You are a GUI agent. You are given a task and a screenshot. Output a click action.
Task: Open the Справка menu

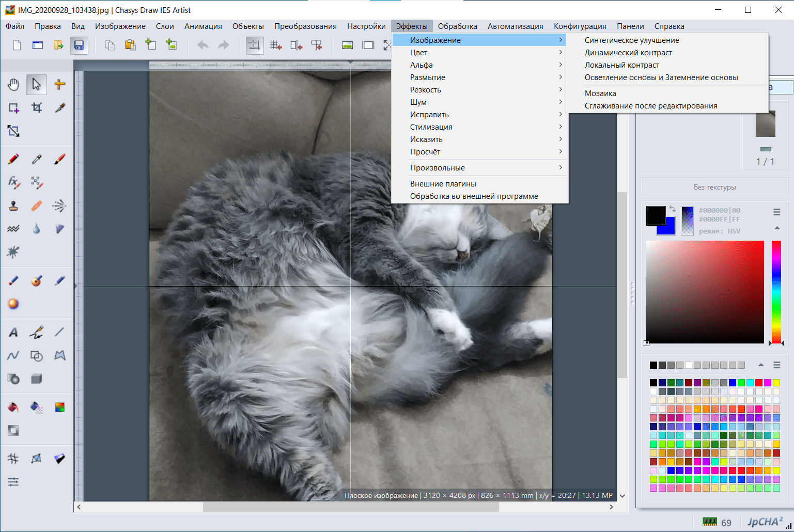(x=669, y=26)
